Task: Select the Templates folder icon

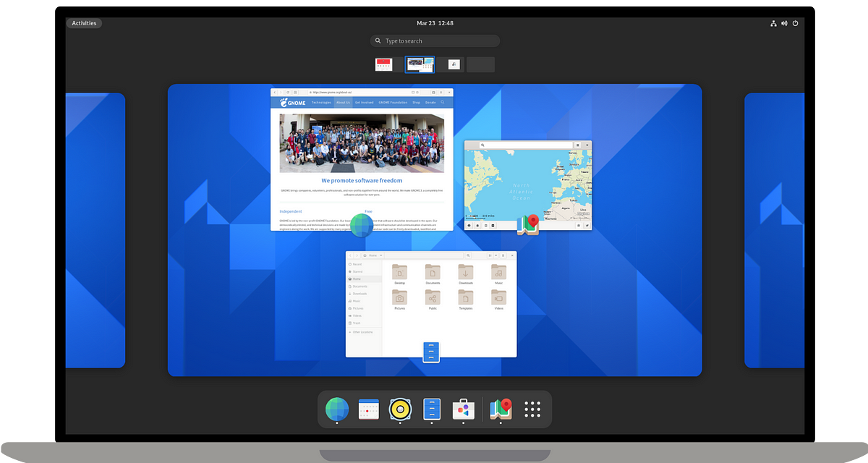Action: click(466, 297)
